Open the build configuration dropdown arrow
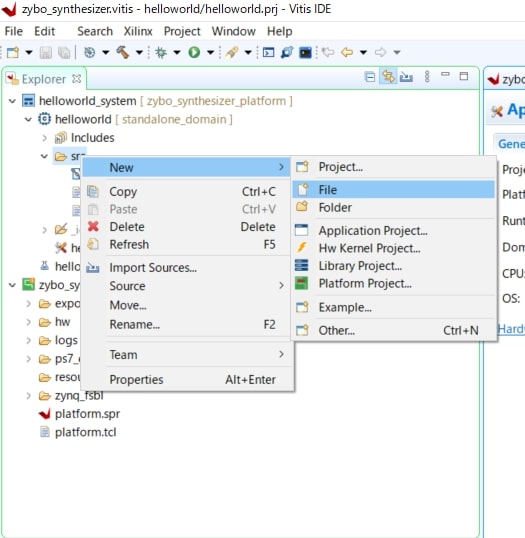 (x=106, y=52)
